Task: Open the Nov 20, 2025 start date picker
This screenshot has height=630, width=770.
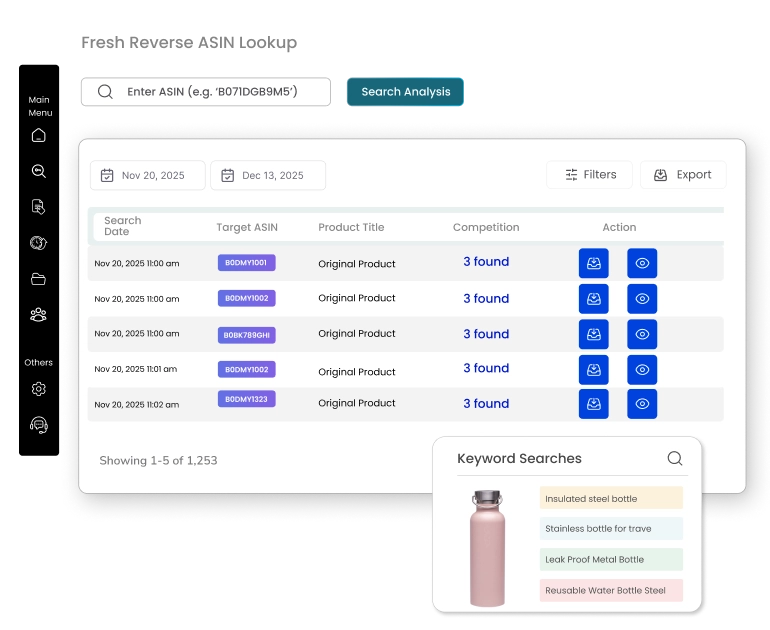Action: click(147, 175)
